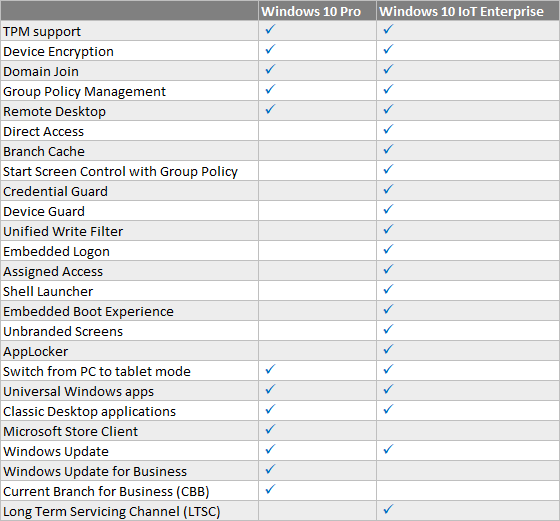Select the Windows 10 Pro column header
The width and height of the screenshot is (560, 521).
[x=317, y=10]
